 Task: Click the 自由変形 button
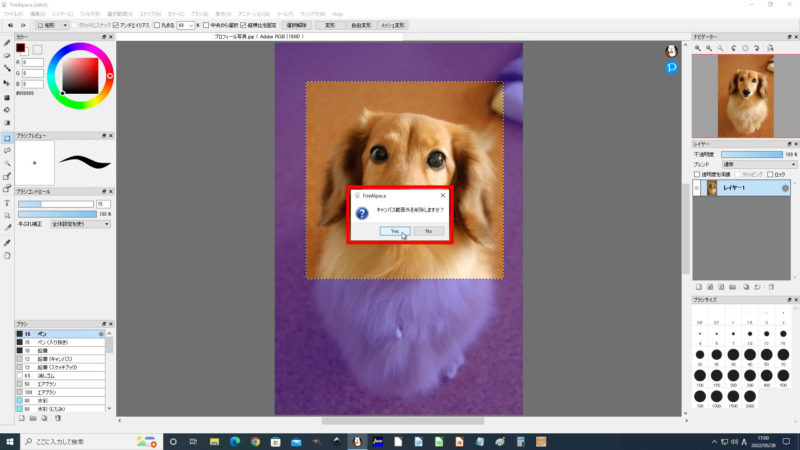click(x=361, y=25)
